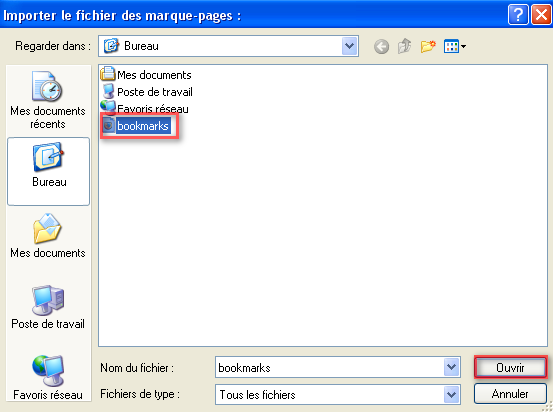Click the bookmarks file icon

(108, 125)
